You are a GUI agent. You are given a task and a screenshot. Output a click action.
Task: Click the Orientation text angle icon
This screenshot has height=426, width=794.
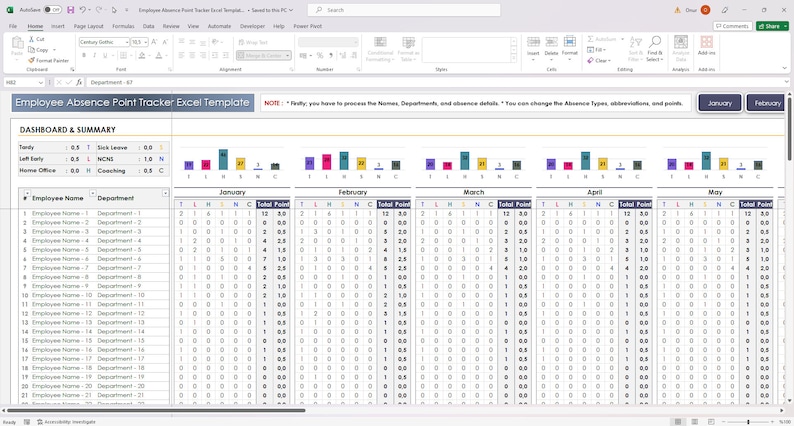(215, 42)
